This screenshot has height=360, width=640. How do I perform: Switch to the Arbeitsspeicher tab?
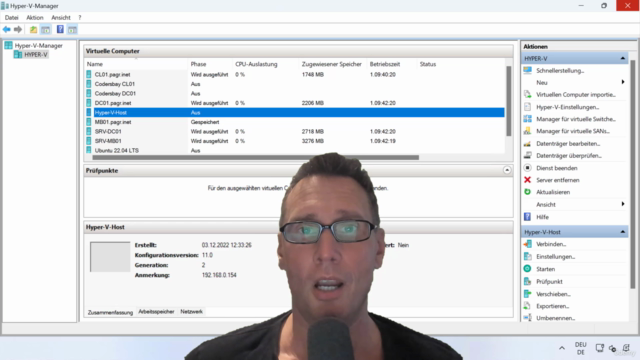(x=156, y=311)
